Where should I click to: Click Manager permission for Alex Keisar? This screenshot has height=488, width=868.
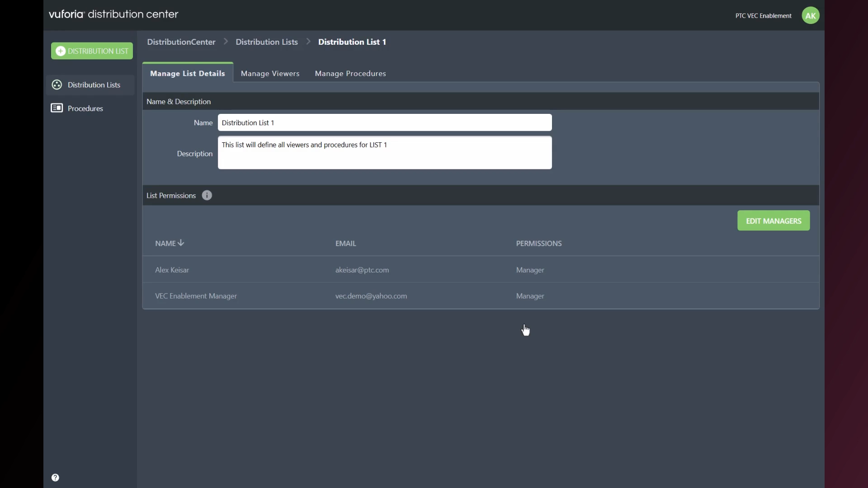pyautogui.click(x=530, y=270)
